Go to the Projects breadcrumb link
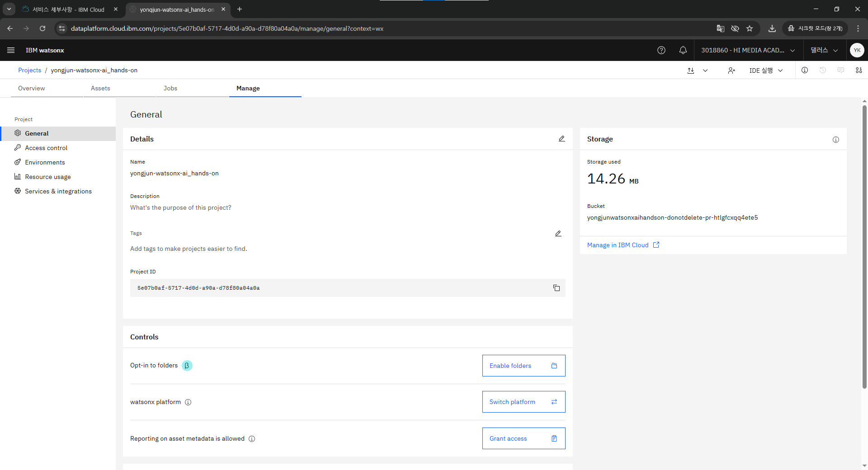 click(x=29, y=70)
